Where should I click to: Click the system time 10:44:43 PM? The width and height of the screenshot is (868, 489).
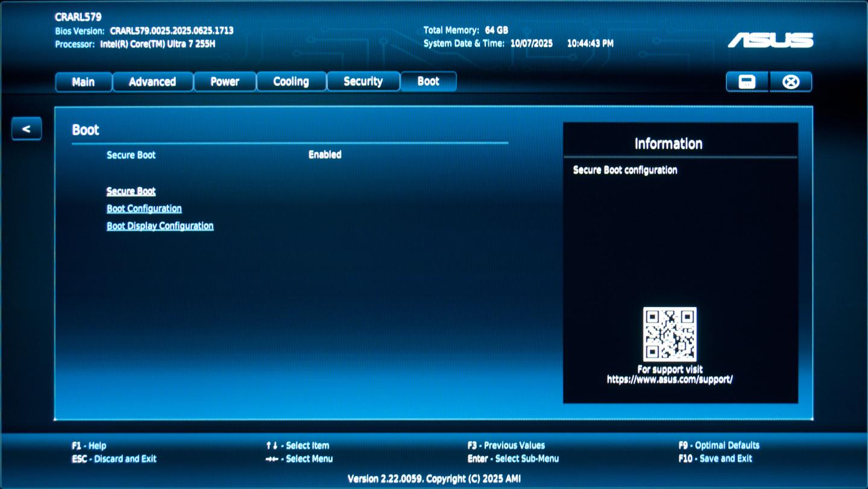point(591,43)
